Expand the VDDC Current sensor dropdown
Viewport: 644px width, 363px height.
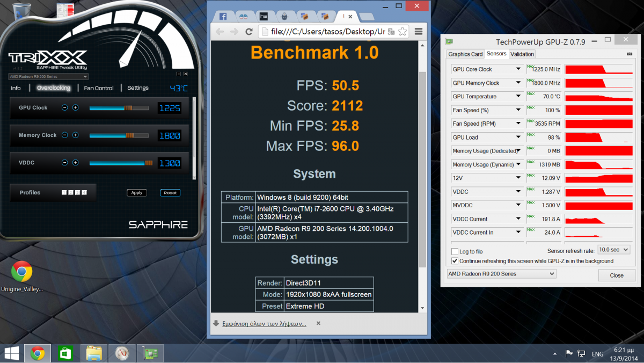518,219
